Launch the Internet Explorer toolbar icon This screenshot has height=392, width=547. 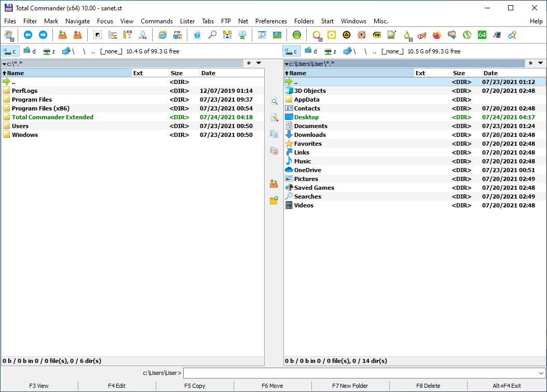pos(162,35)
